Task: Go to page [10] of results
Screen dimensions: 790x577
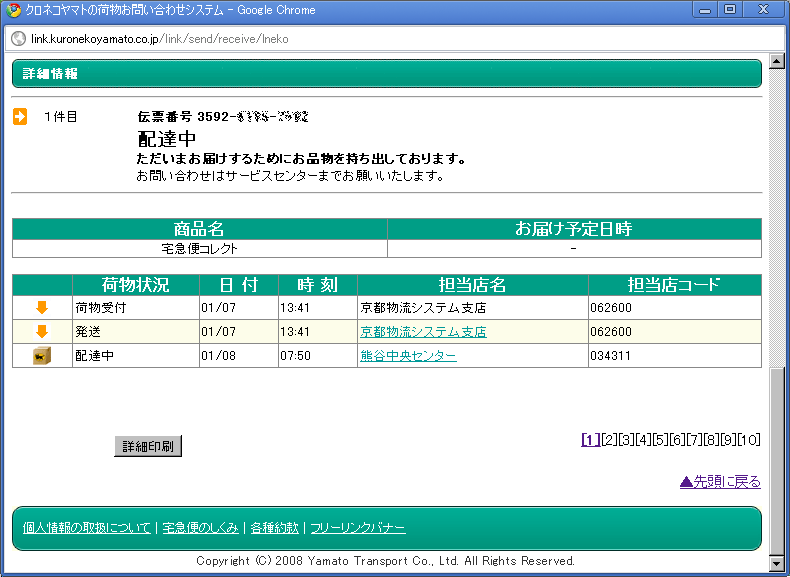Action: [749, 440]
